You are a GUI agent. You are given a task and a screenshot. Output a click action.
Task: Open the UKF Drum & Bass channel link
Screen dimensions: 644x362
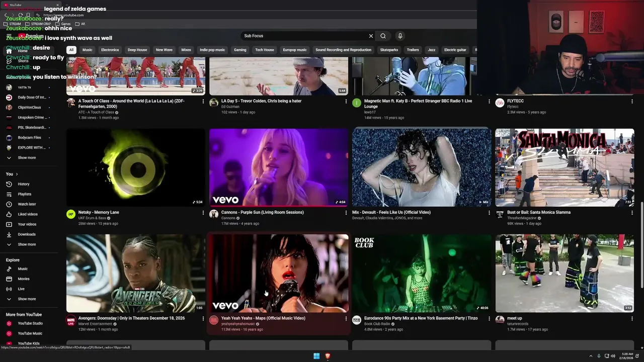tap(92, 218)
